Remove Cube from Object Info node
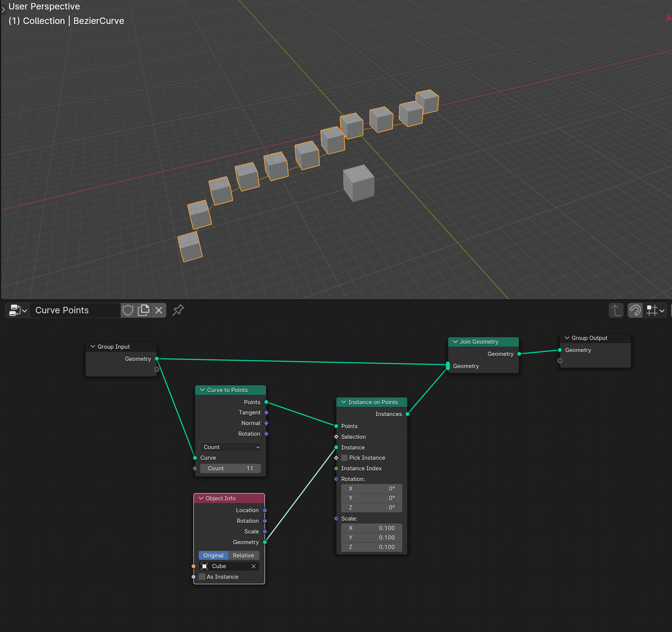Screen dimensions: 672x632 click(x=254, y=566)
